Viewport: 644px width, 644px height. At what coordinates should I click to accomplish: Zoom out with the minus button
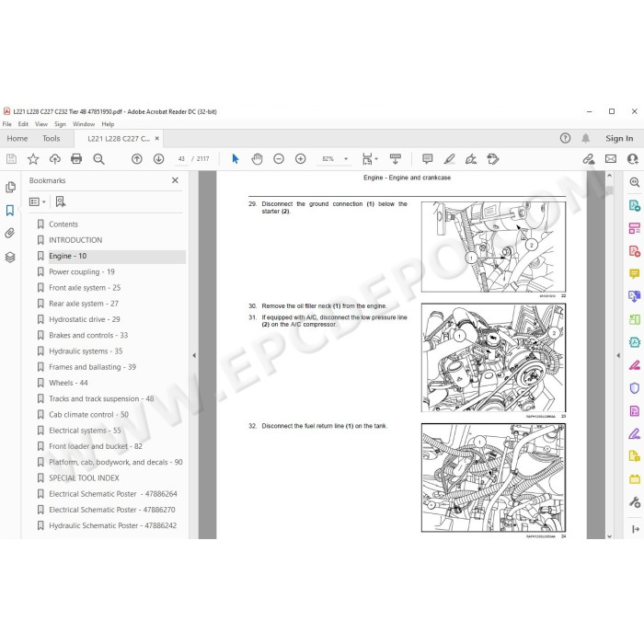coord(279,159)
